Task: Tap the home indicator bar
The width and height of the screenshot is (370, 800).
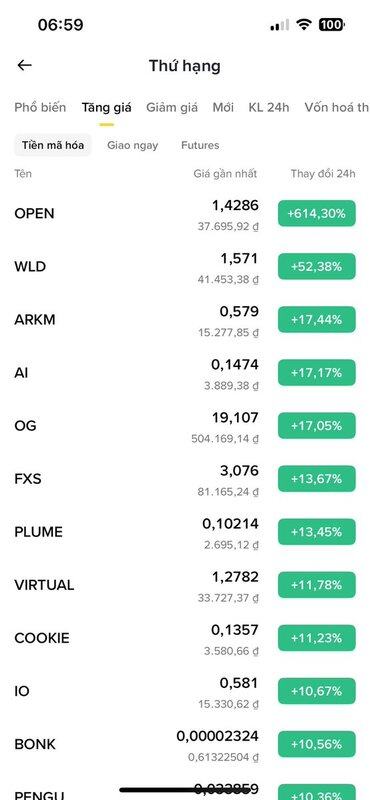Action: [185, 790]
